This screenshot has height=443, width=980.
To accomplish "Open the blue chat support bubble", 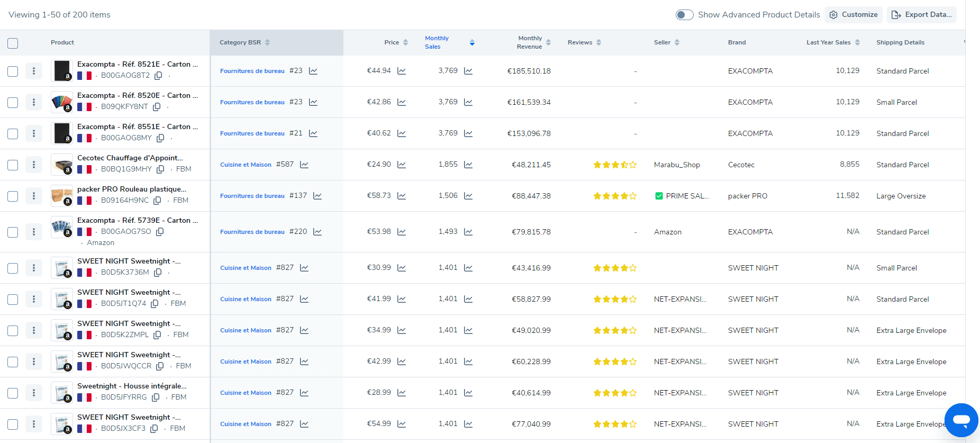I will 961,420.
